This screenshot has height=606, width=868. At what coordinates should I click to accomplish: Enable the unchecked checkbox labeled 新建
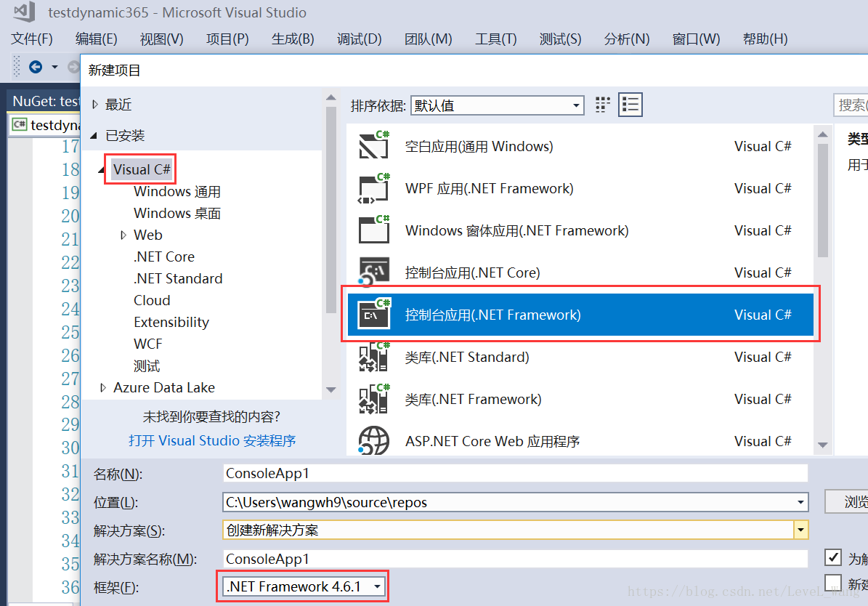833,583
